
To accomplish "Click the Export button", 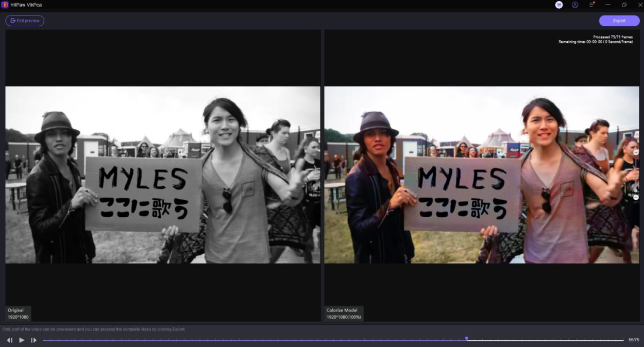I will pyautogui.click(x=619, y=21).
